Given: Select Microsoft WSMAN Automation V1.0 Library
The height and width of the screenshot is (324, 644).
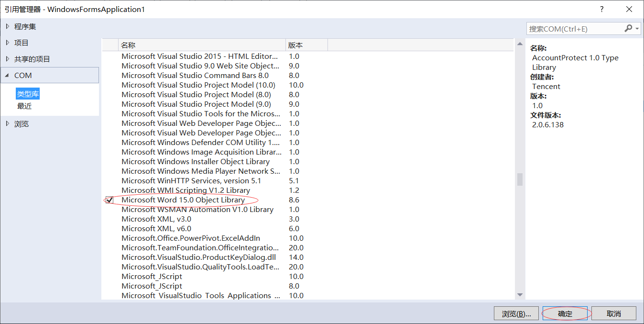Looking at the screenshot, I should tap(307, 210).
